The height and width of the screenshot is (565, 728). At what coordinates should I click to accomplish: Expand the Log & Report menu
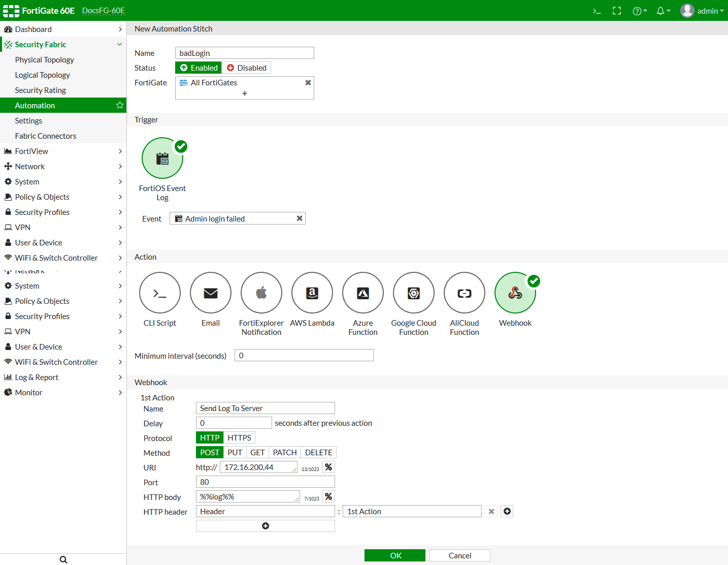click(63, 377)
